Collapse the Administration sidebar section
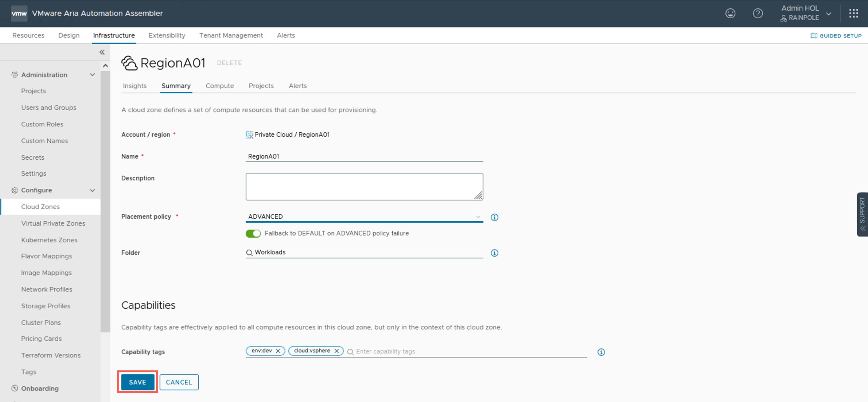Screen dimensions: 868x402 click(x=92, y=75)
